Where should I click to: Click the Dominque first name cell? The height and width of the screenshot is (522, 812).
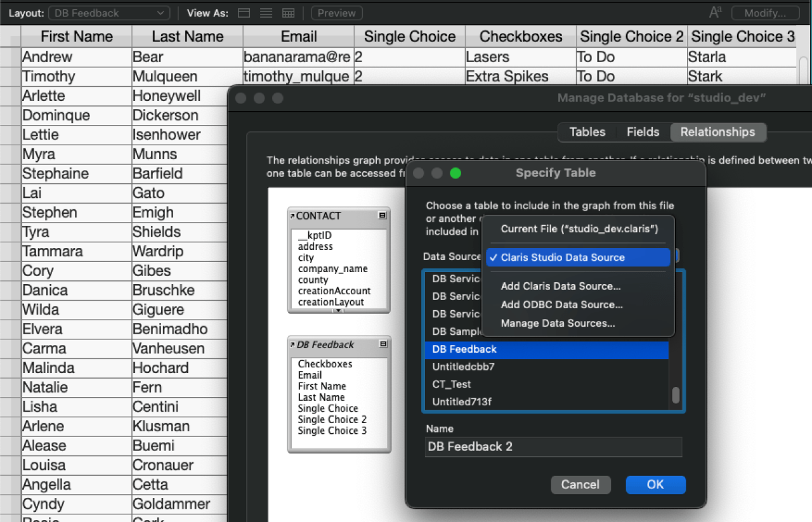coord(77,115)
